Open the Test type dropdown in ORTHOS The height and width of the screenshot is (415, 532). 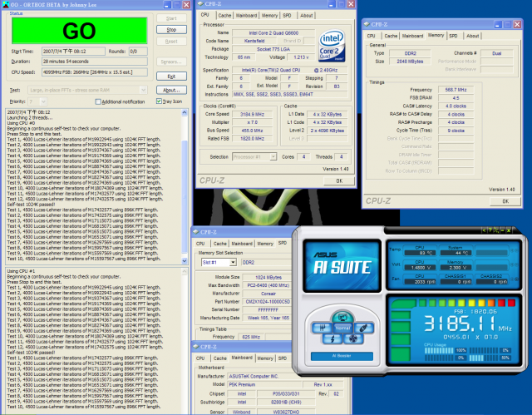(x=143, y=91)
